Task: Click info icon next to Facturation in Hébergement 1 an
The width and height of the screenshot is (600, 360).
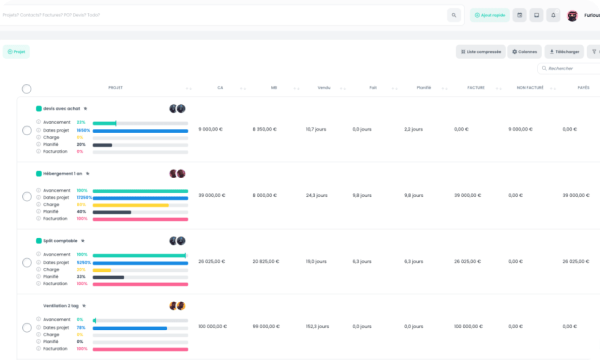Action: click(x=38, y=218)
